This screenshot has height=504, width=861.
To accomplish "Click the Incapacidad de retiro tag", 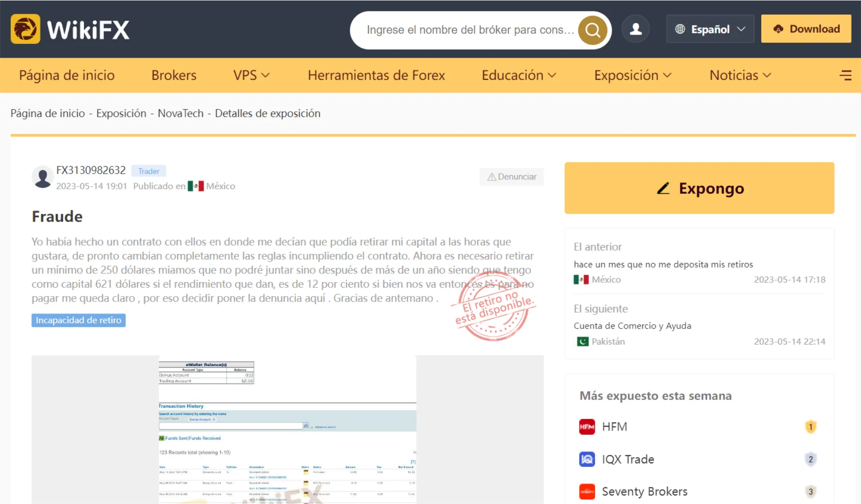I will (79, 320).
